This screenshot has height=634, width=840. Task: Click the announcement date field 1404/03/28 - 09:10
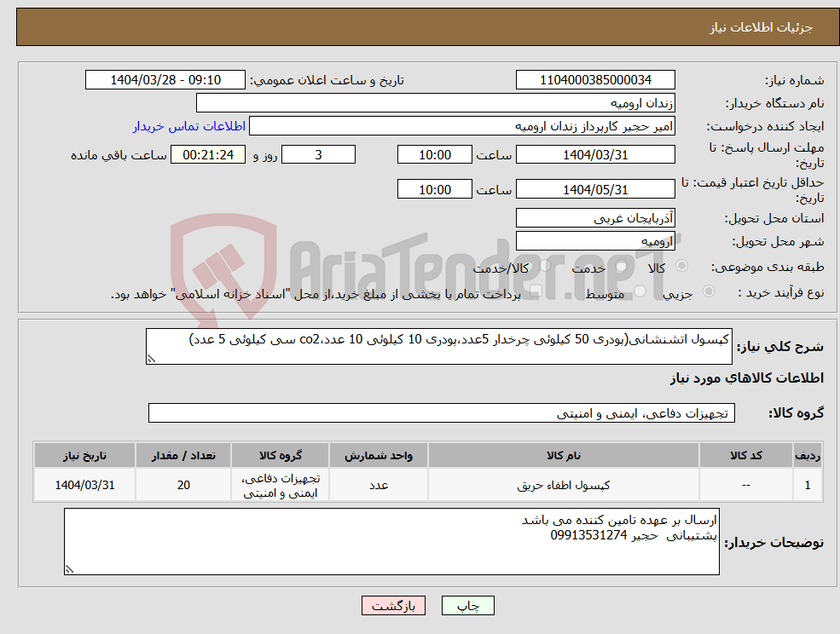pyautogui.click(x=165, y=80)
